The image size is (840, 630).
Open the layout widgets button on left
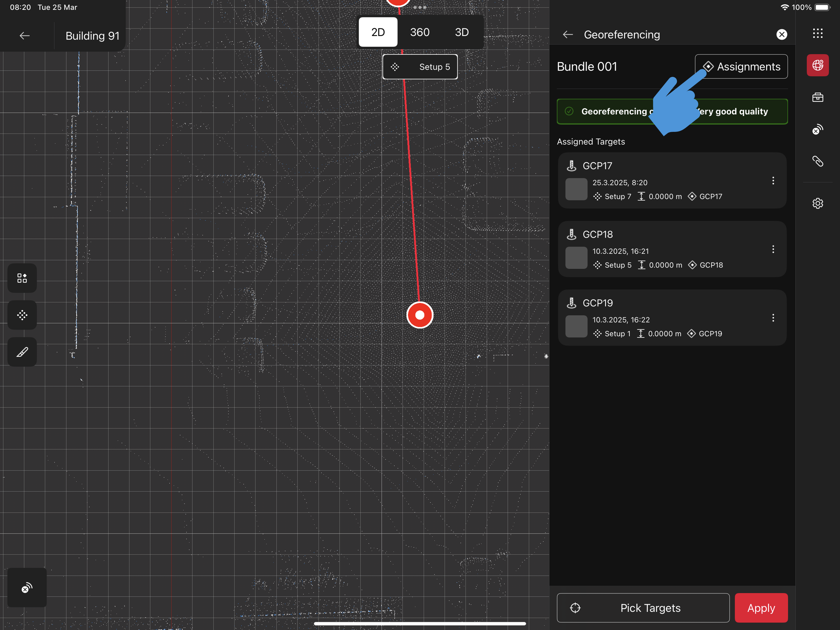[22, 278]
